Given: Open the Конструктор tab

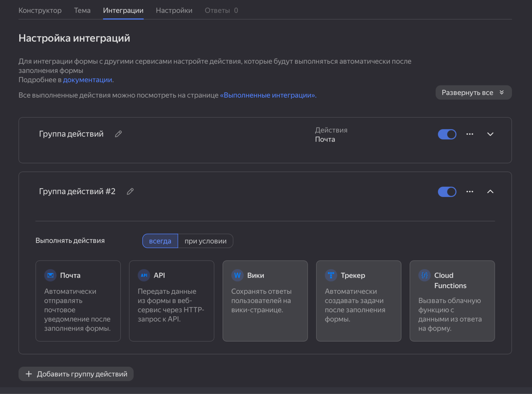Looking at the screenshot, I should coord(40,10).
